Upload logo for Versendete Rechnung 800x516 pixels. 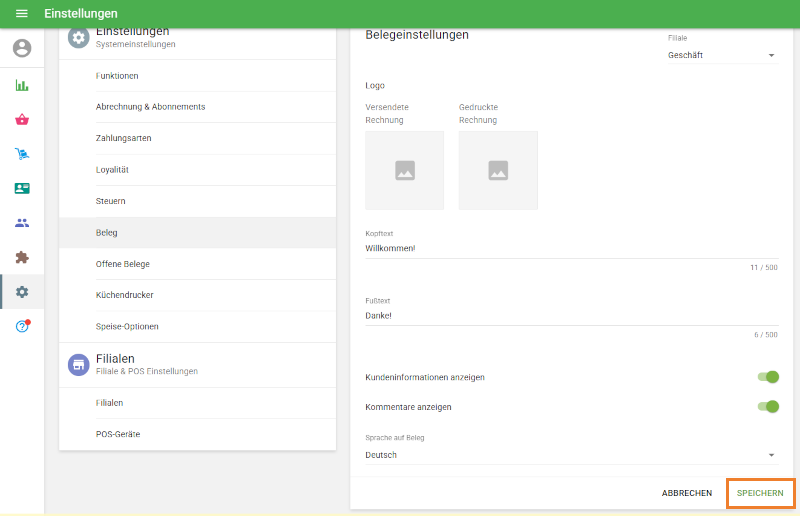click(404, 170)
